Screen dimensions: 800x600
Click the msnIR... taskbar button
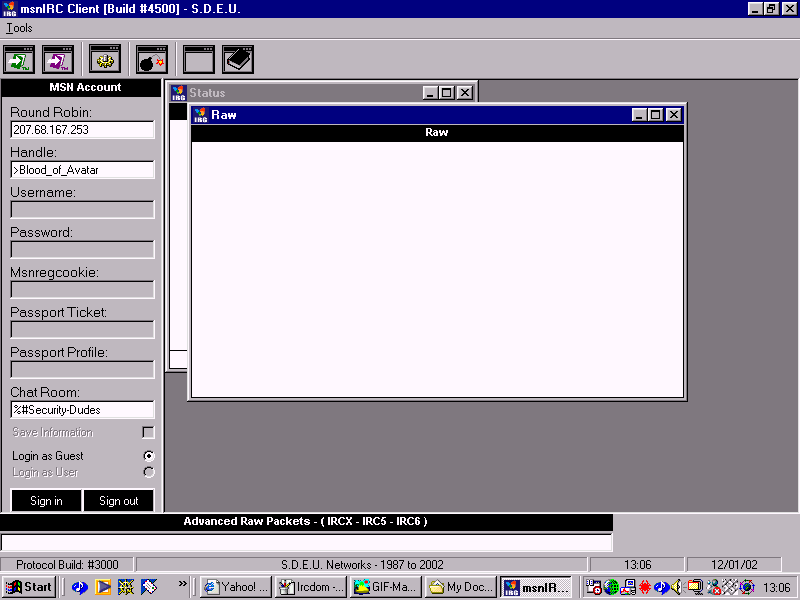tap(536, 587)
